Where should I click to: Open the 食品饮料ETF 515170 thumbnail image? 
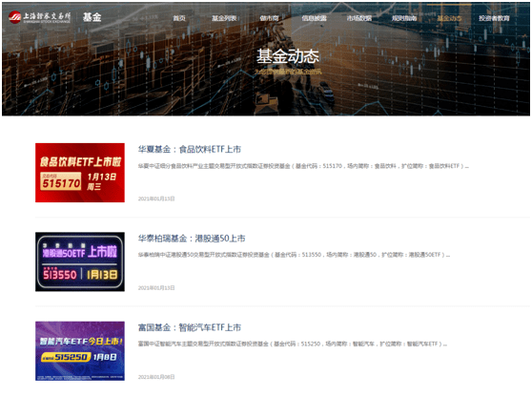tap(80, 173)
